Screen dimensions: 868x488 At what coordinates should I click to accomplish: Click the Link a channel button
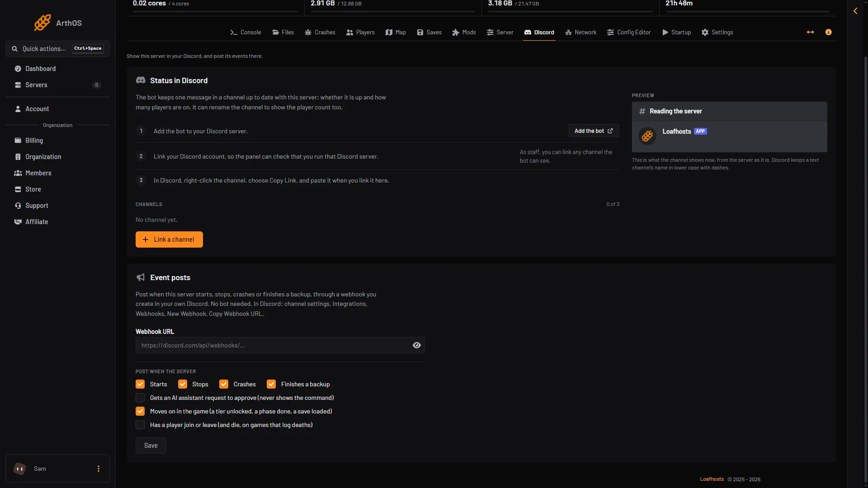[x=169, y=239]
